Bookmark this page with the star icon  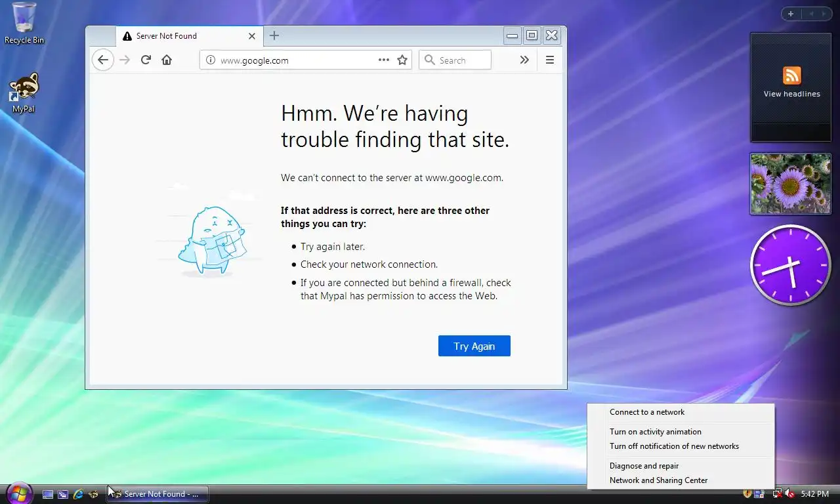[402, 60]
